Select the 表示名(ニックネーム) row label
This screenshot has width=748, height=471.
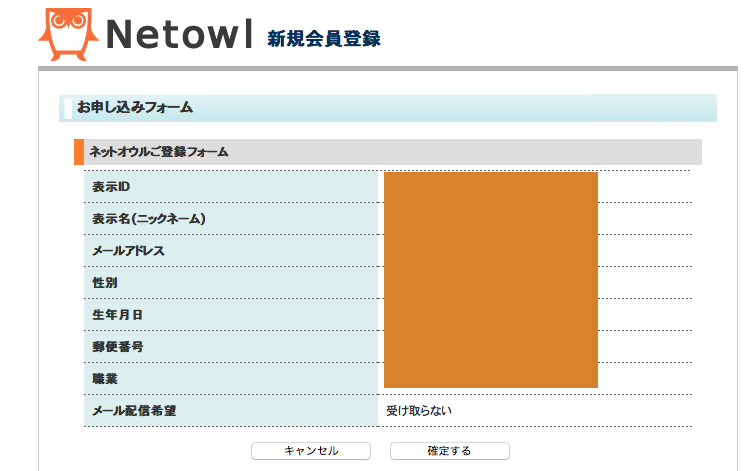tap(149, 219)
